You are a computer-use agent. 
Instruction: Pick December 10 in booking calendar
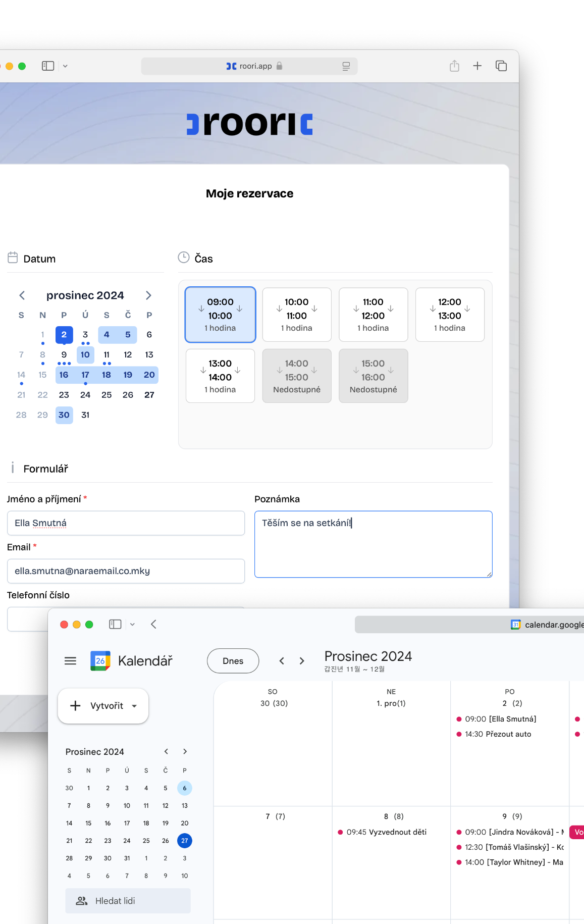click(x=85, y=355)
